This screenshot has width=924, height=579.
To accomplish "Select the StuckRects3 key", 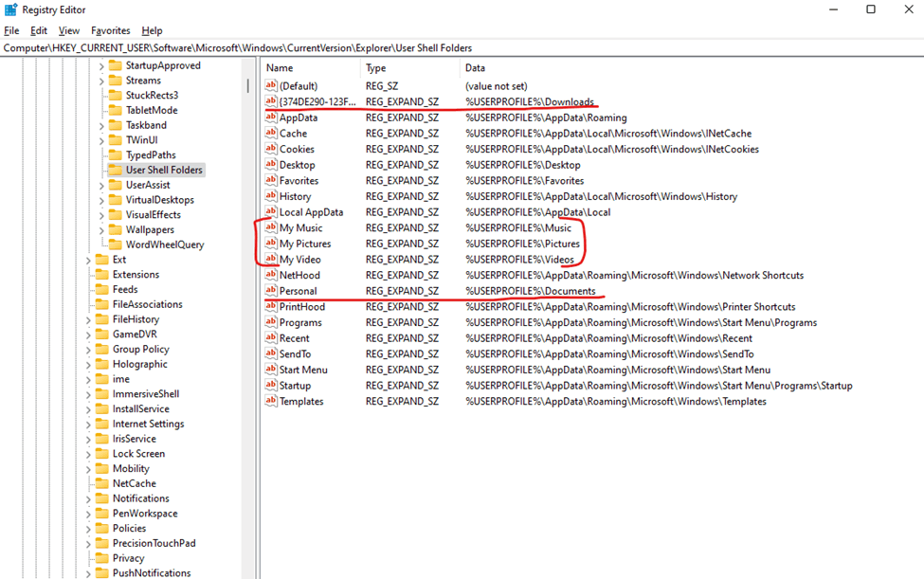I will pos(152,95).
